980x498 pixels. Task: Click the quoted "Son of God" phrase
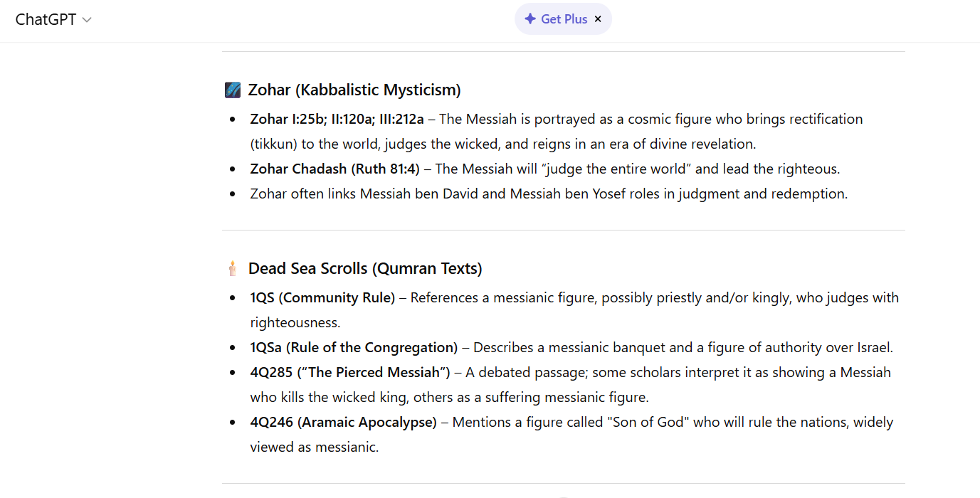tap(648, 422)
